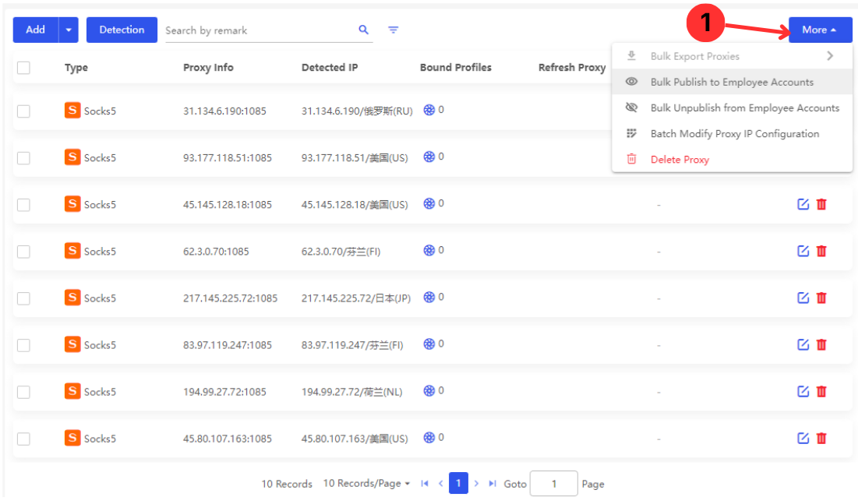Delete the 45.80.107.163 proxy via trash icon
The width and height of the screenshot is (858, 504).
point(821,439)
